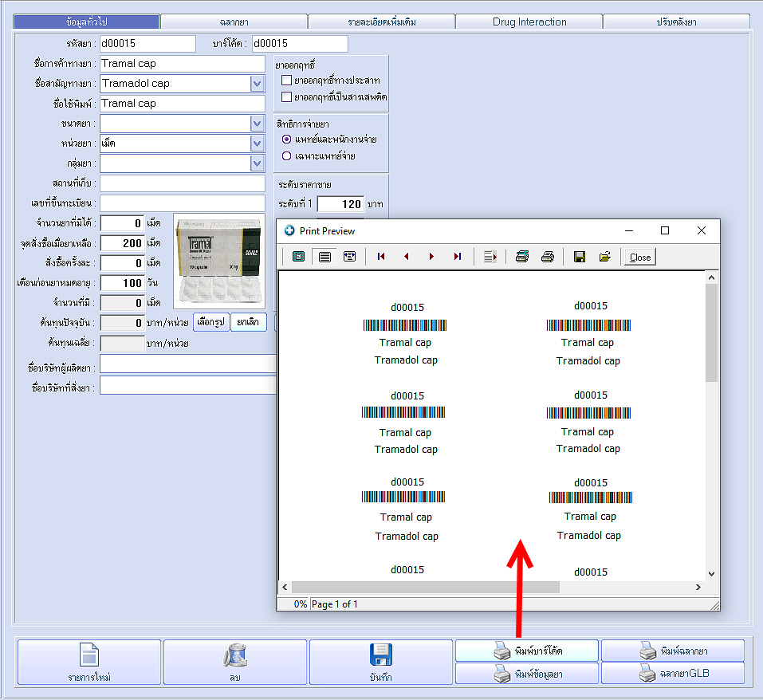763x700 pixels.
Task: Expand the generic name dropdown (Tramadol cap)
Action: 258,84
